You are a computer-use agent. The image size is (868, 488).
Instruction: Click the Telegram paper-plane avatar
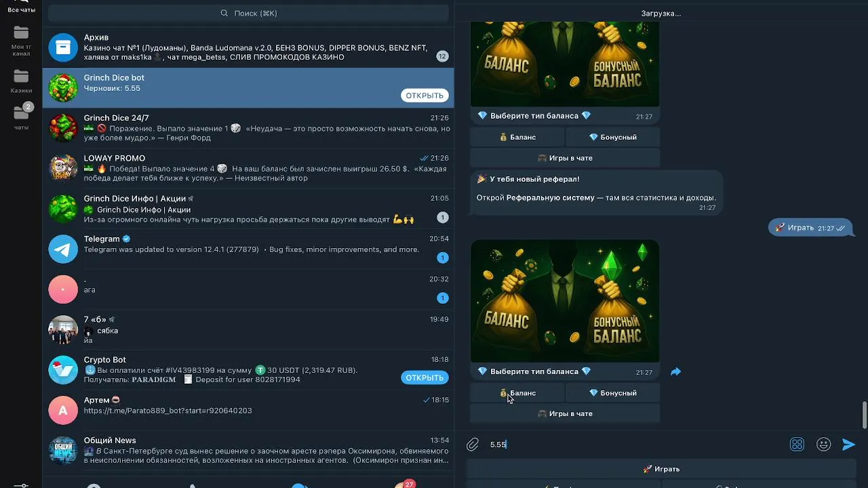coord(63,249)
